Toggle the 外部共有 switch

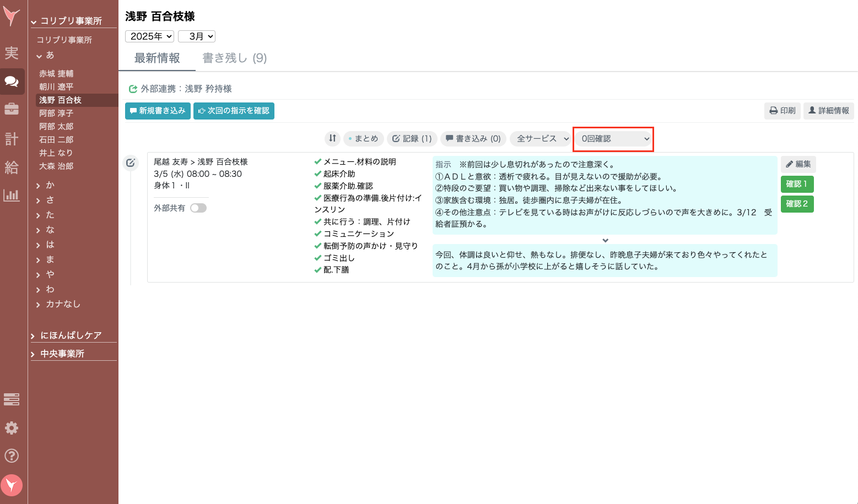198,208
